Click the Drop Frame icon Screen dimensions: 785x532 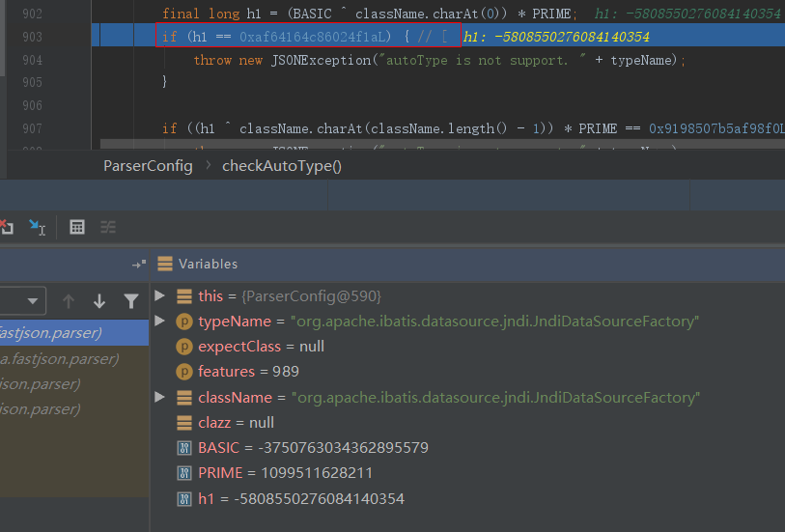(x=6, y=227)
